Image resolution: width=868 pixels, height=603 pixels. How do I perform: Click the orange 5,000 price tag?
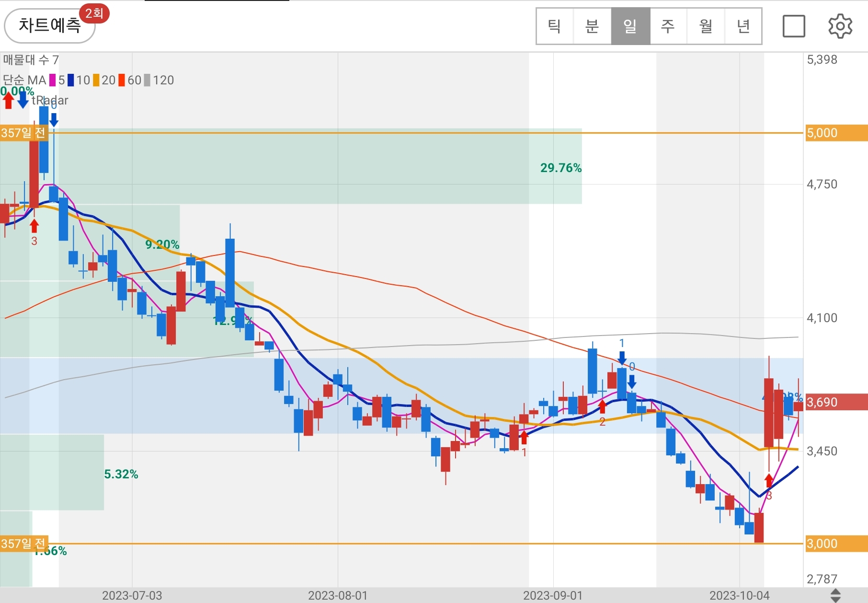[836, 133]
